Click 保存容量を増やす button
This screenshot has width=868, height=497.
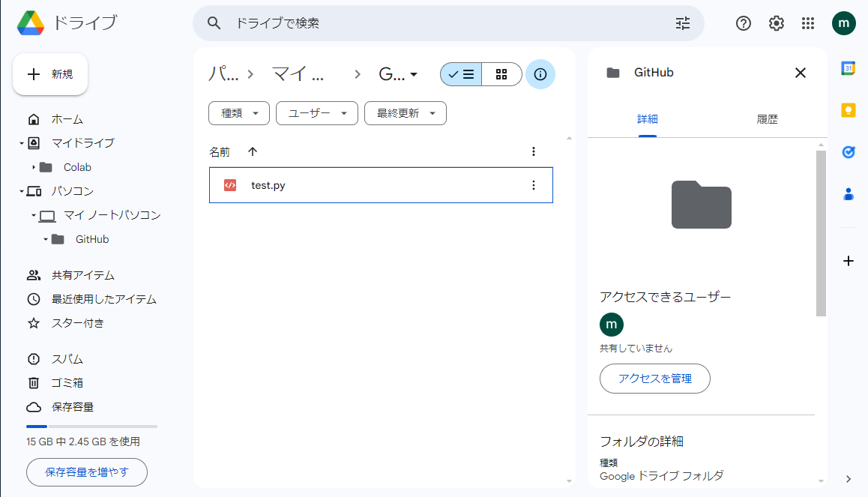(87, 472)
